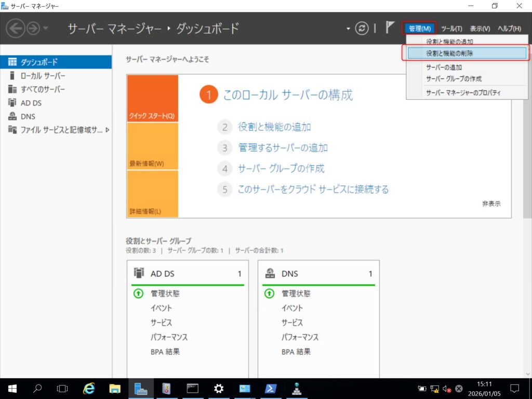The image size is (532, 399).
Task: Open the navigation history dropdown arrow
Action: click(x=46, y=29)
